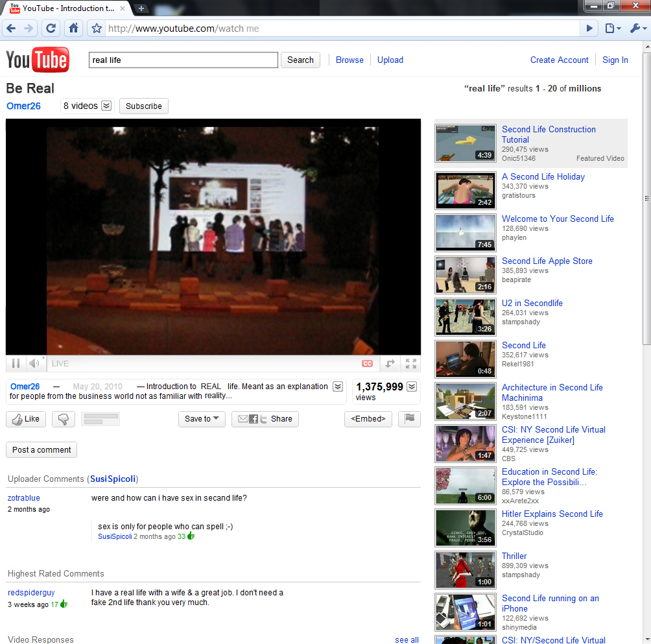Expand the video description arrow
The height and width of the screenshot is (644, 651).
point(338,387)
